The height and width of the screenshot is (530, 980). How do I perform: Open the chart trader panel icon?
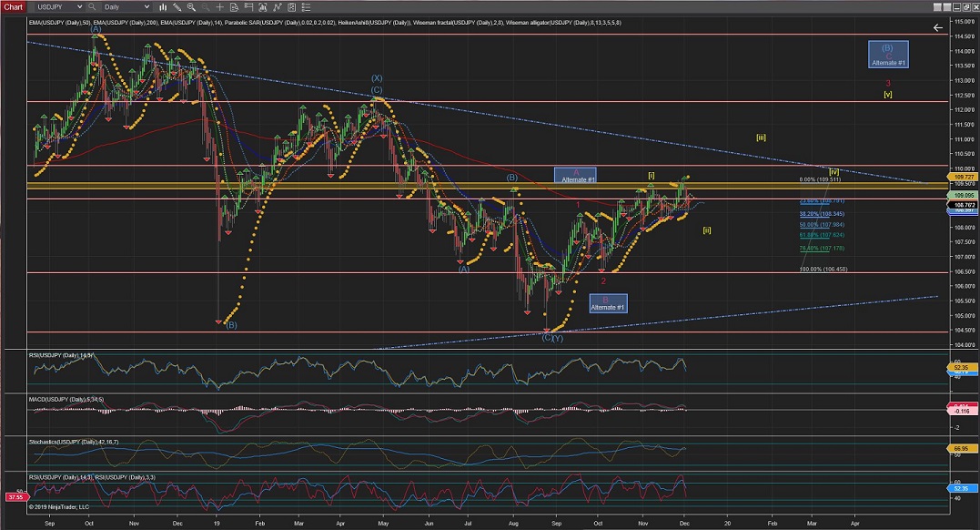click(x=248, y=7)
